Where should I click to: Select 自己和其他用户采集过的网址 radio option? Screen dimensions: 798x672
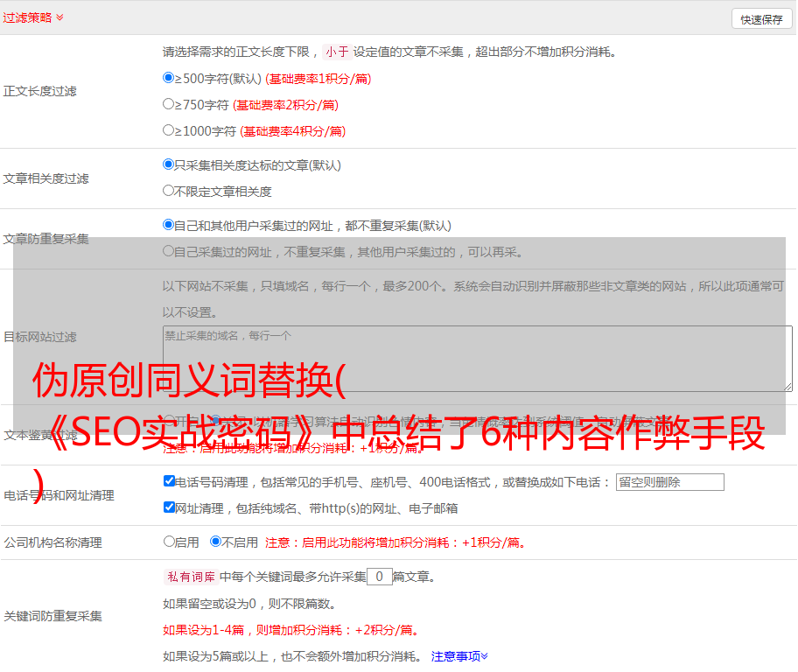click(168, 225)
